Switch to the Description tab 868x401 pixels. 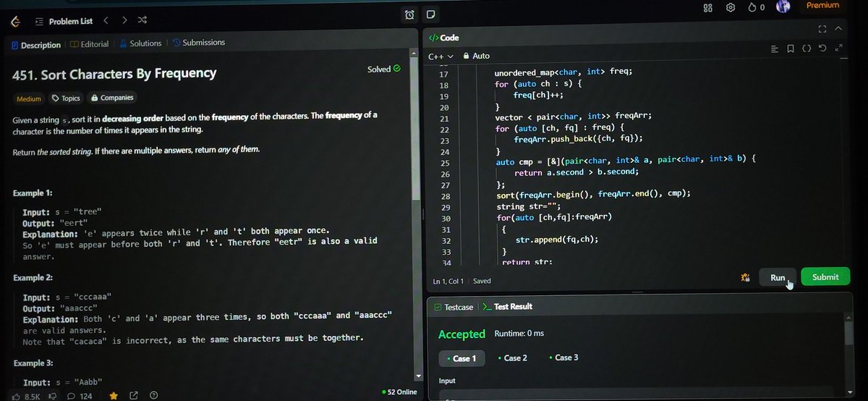[x=36, y=45]
